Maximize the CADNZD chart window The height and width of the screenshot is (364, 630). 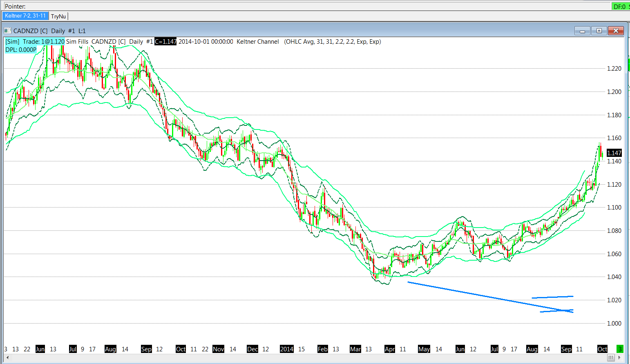[599, 31]
